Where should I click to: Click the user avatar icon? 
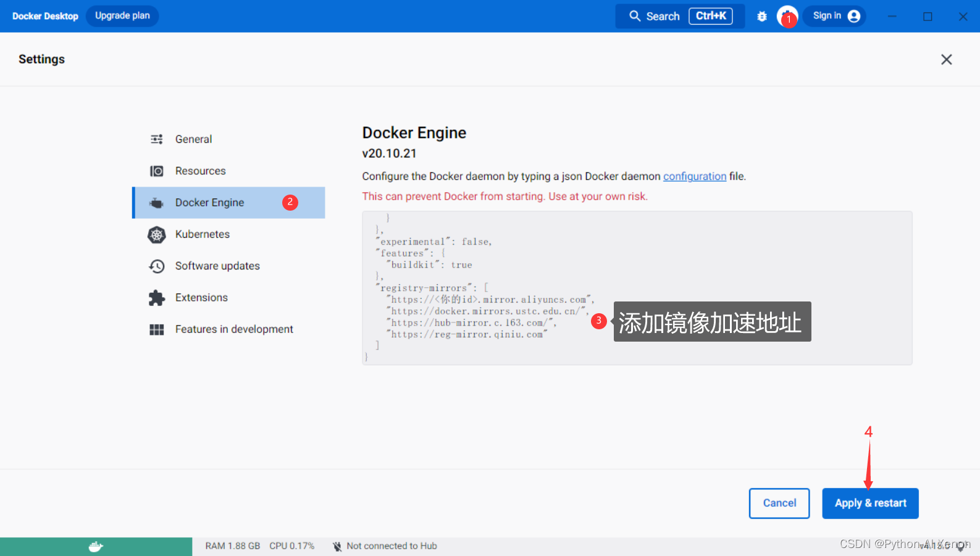(x=854, y=16)
